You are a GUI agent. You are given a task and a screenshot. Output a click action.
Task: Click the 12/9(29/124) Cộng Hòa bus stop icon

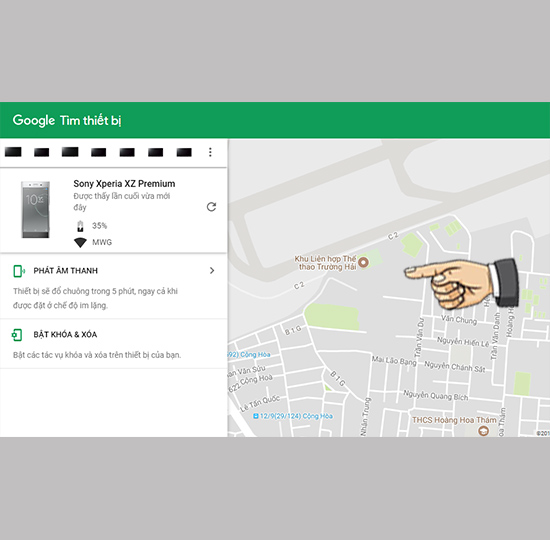(x=256, y=416)
